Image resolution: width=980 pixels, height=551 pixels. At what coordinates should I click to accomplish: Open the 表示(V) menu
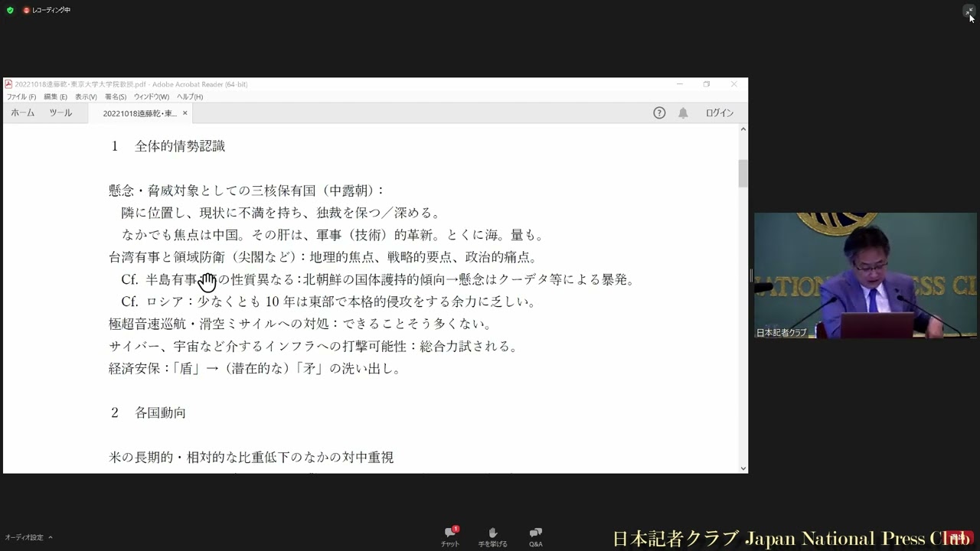(x=86, y=97)
